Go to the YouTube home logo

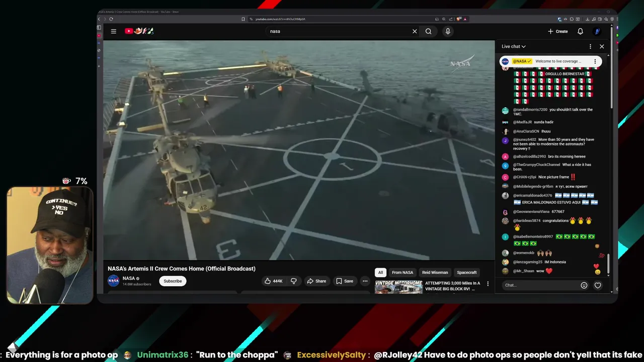click(x=139, y=31)
